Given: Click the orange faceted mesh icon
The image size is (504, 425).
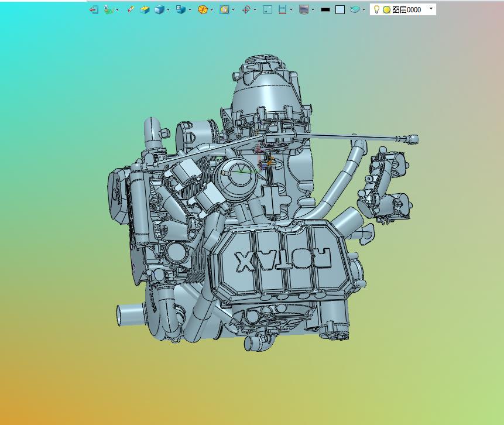Looking at the screenshot, I should [203, 9].
